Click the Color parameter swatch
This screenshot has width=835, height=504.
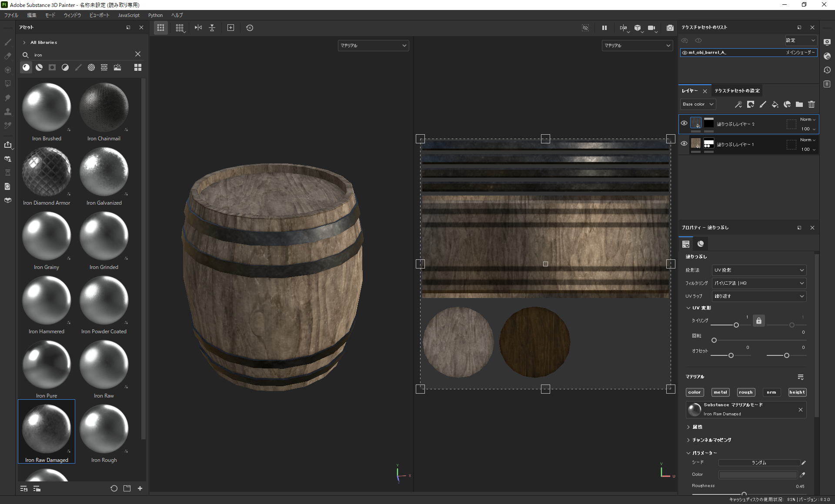[x=758, y=475]
